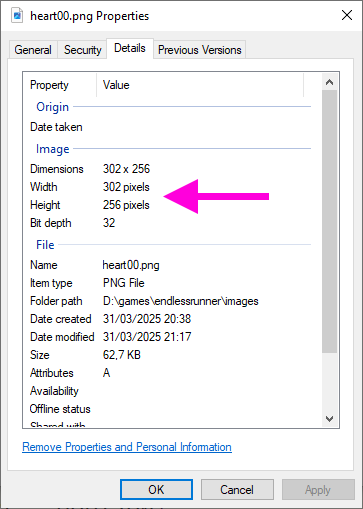Select the Folder path property label
The height and width of the screenshot is (509, 363).
pyautogui.click(x=56, y=301)
